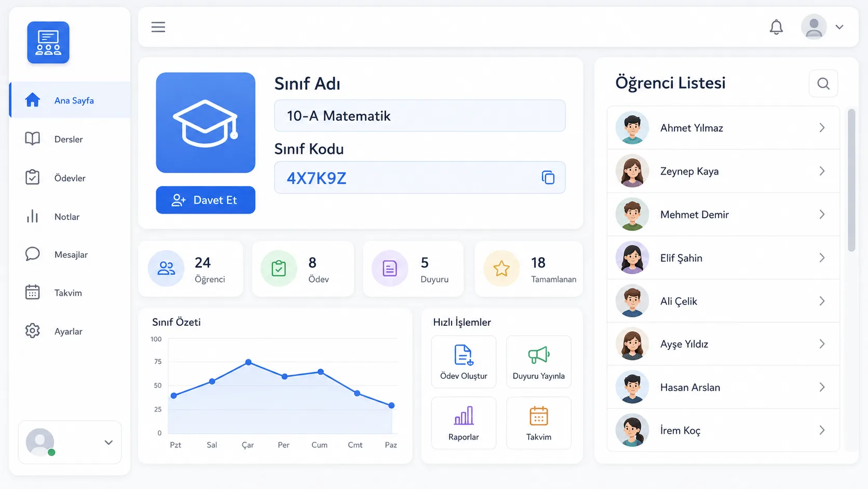
Task: Open student list search
Action: (823, 83)
